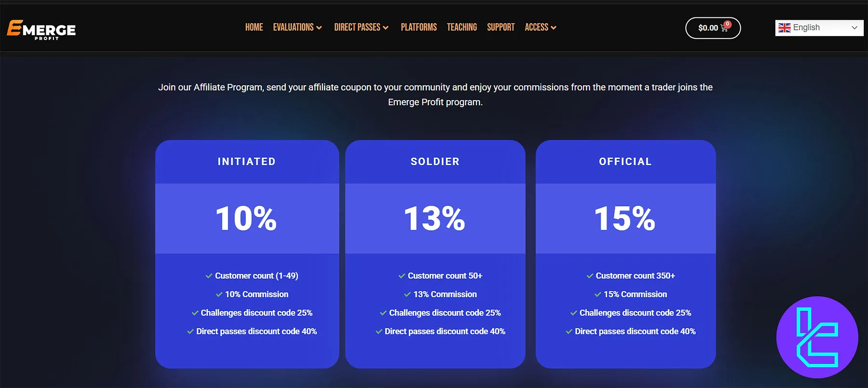Expand the Direct Passes dropdown menu
Viewport: 868px width, 388px height.
point(361,28)
